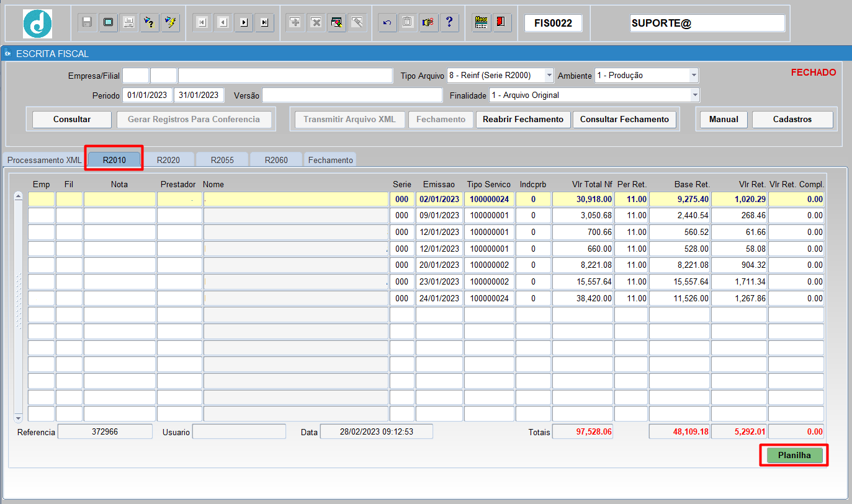The image size is (852, 504).
Task: Click the clipboard toolbar icon
Action: [x=408, y=23]
